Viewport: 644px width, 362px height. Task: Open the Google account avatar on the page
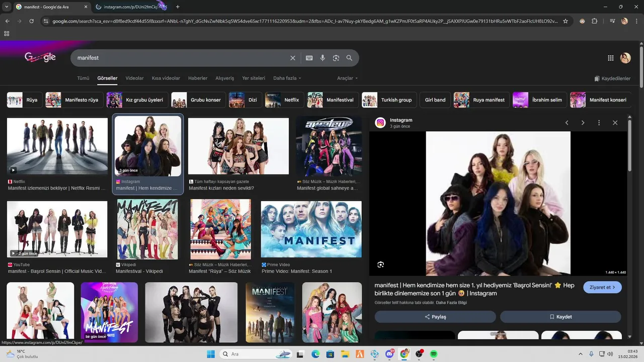coord(625,58)
